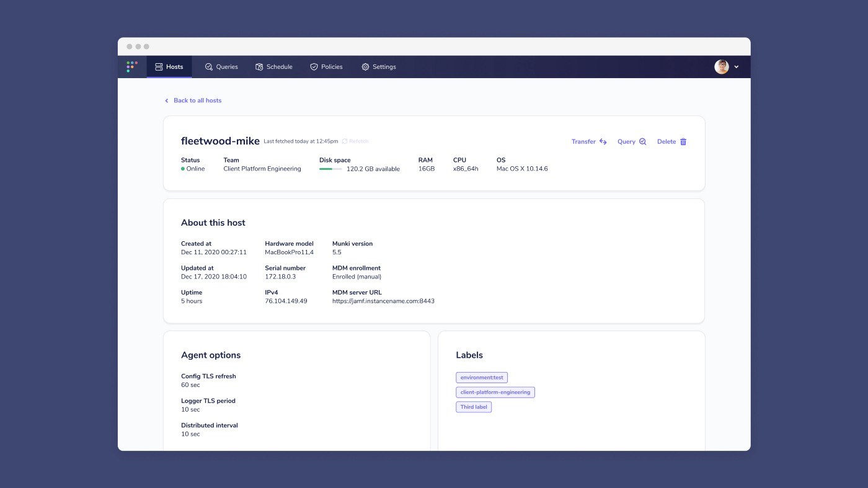
Task: Click the Mac OS X 10.14.6 value
Action: [522, 169]
